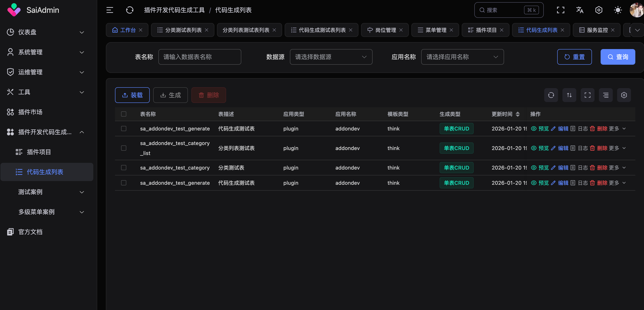Open the language translation switcher
This screenshot has height=310, width=644.
[580, 10]
